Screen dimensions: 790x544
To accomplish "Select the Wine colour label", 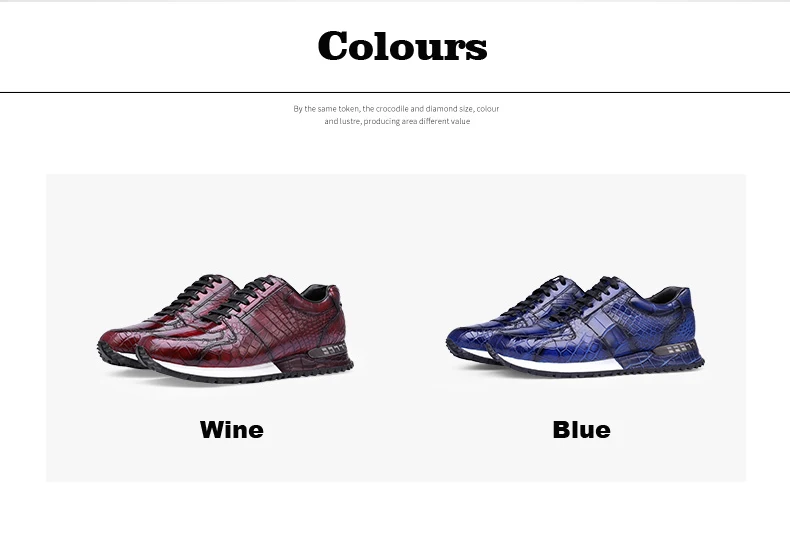I will point(232,430).
